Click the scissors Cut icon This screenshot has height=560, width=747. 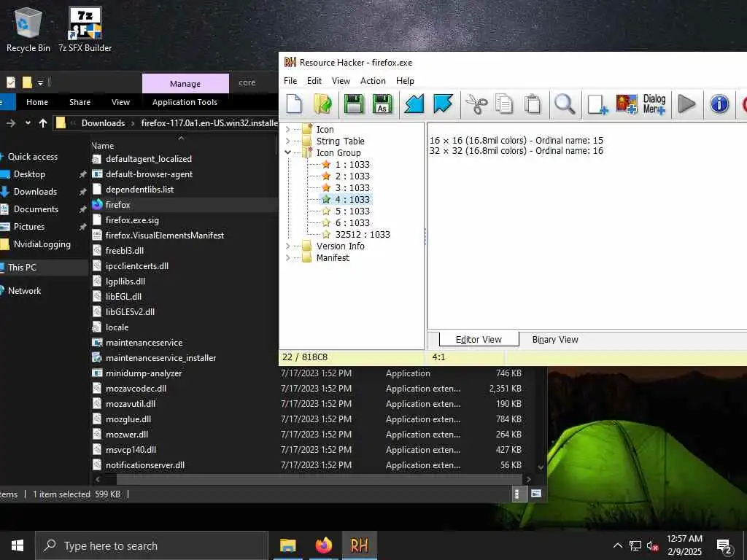point(476,104)
